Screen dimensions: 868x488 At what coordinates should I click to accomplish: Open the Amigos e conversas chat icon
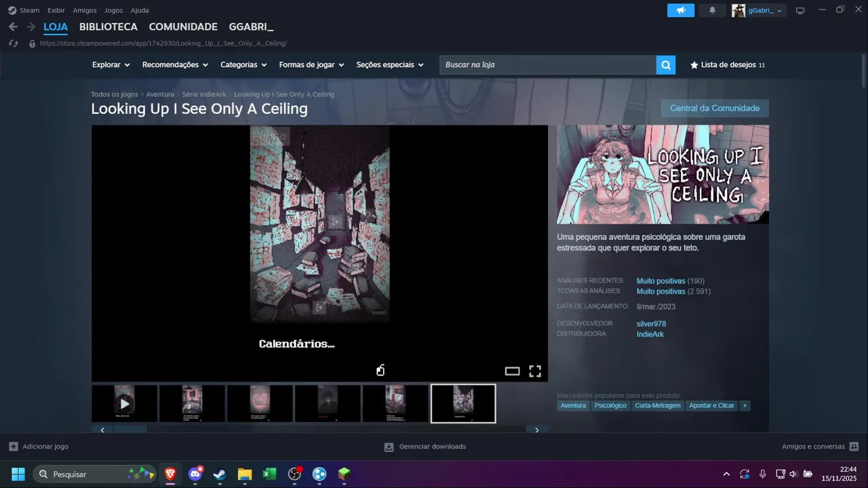click(x=854, y=447)
